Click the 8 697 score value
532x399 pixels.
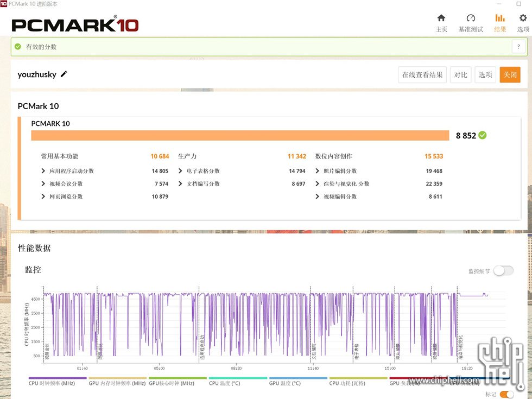pos(298,183)
